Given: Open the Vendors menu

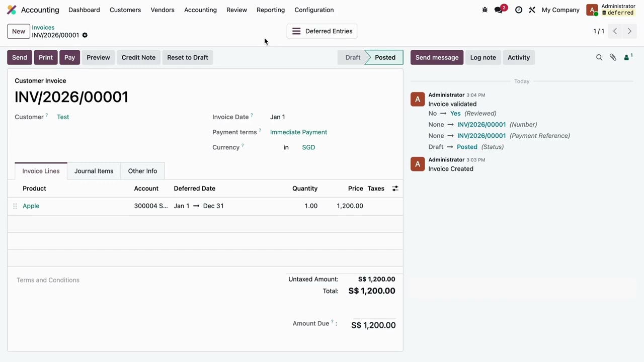Looking at the screenshot, I should 163,10.
